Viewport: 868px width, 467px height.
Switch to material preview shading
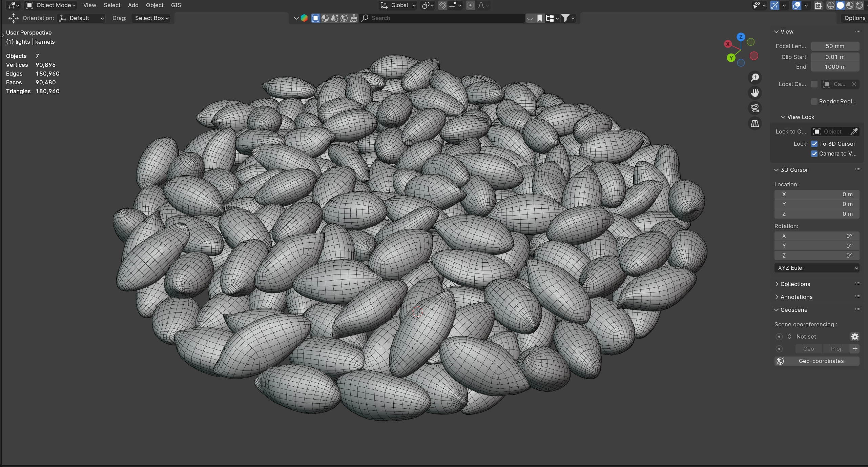tap(850, 5)
